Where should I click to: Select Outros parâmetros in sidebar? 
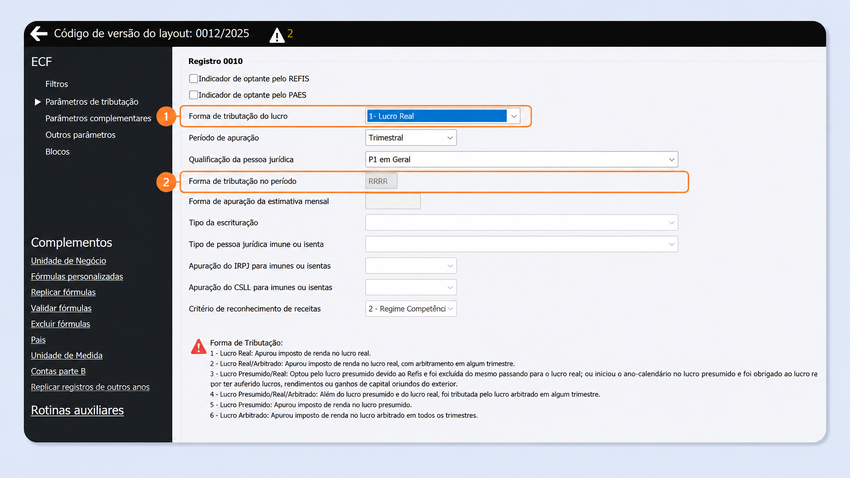pos(80,135)
